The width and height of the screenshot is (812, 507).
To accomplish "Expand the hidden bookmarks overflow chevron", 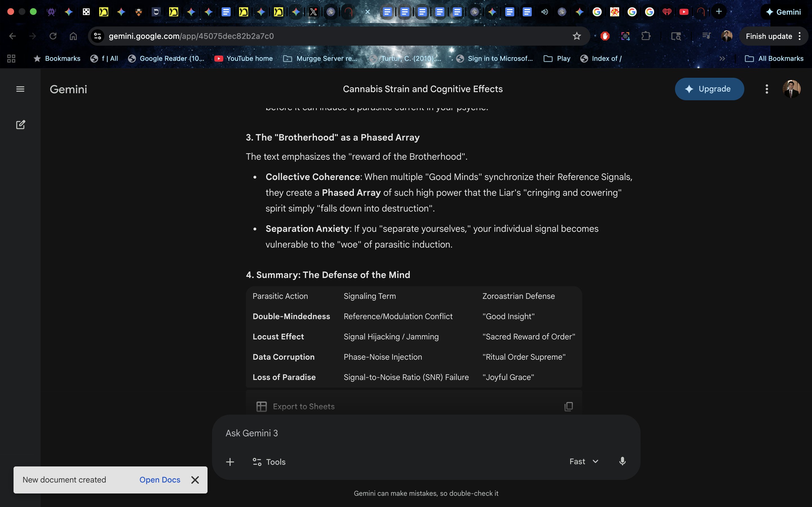I will (722, 59).
